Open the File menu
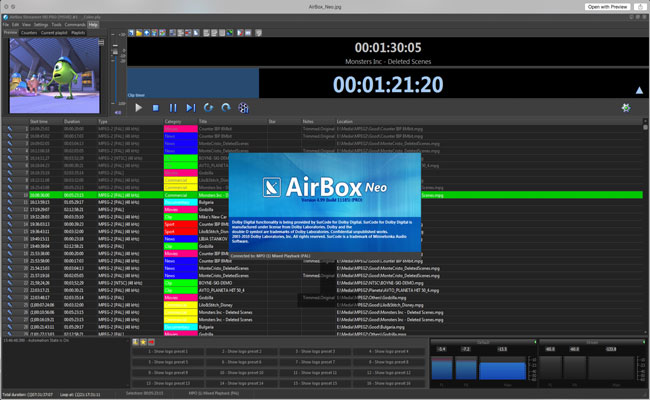The height and width of the screenshot is (400, 650). tap(6, 25)
